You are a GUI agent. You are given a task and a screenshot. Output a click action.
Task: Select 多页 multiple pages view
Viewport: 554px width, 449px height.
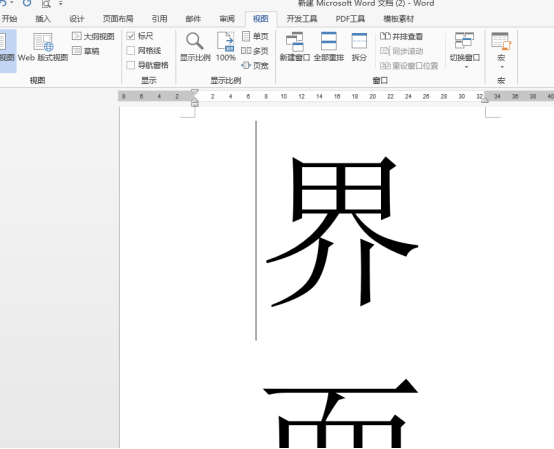(255, 51)
